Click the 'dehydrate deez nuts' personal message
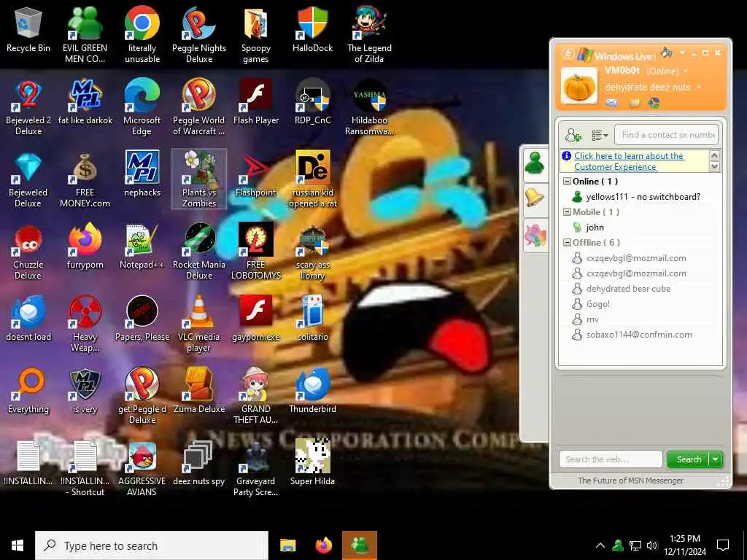 (648, 87)
